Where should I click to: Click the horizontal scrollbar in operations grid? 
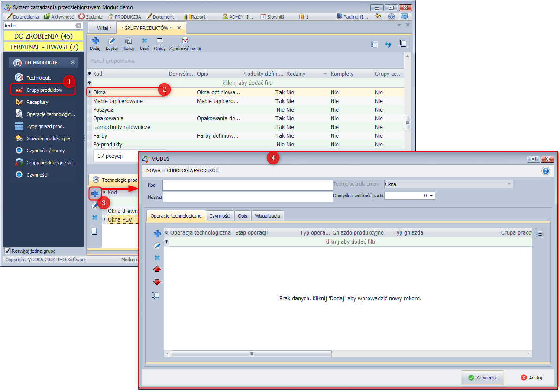click(251, 353)
